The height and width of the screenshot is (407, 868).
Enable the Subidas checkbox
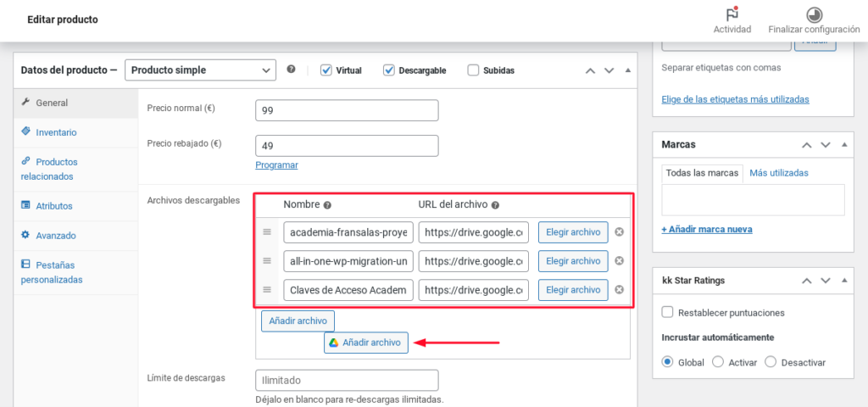(x=473, y=70)
